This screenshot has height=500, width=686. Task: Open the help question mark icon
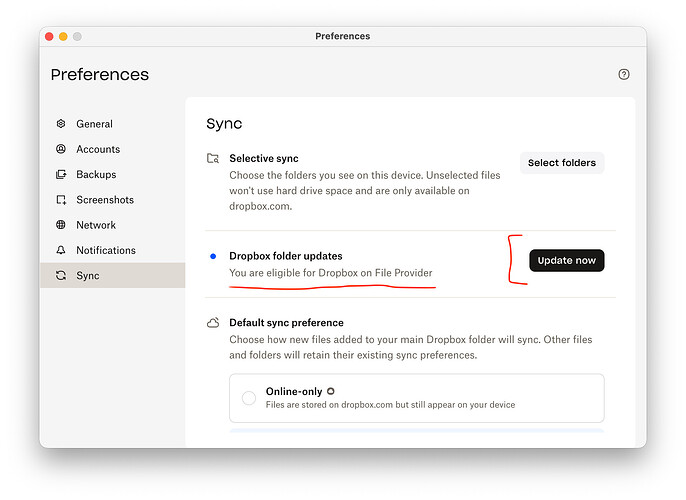coord(623,74)
